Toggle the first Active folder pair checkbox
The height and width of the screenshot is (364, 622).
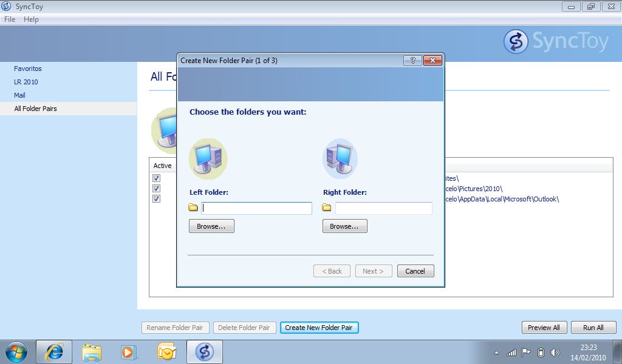pyautogui.click(x=156, y=178)
